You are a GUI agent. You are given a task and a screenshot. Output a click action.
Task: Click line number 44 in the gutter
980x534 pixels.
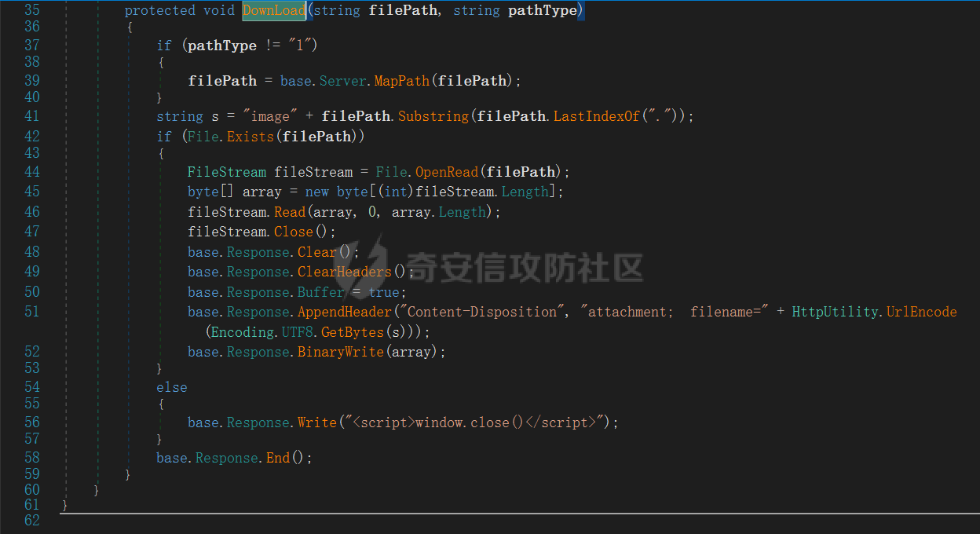(x=32, y=171)
